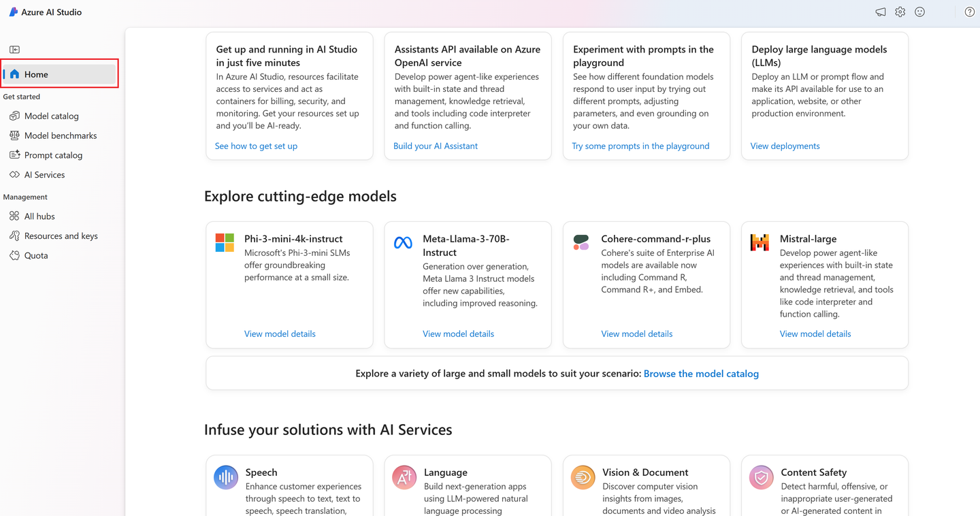Open View deployments link
This screenshot has height=516, width=980.
[785, 146]
